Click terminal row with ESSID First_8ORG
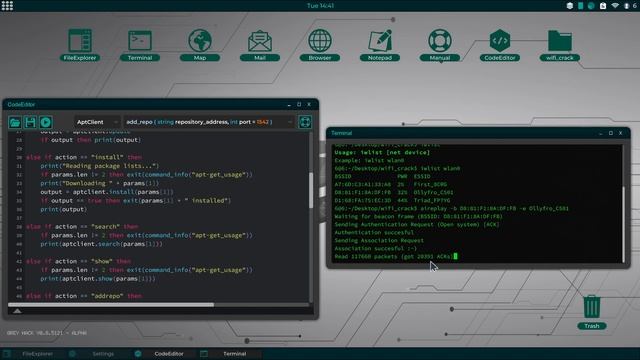Screen dimensions: 640x360 click(391, 184)
